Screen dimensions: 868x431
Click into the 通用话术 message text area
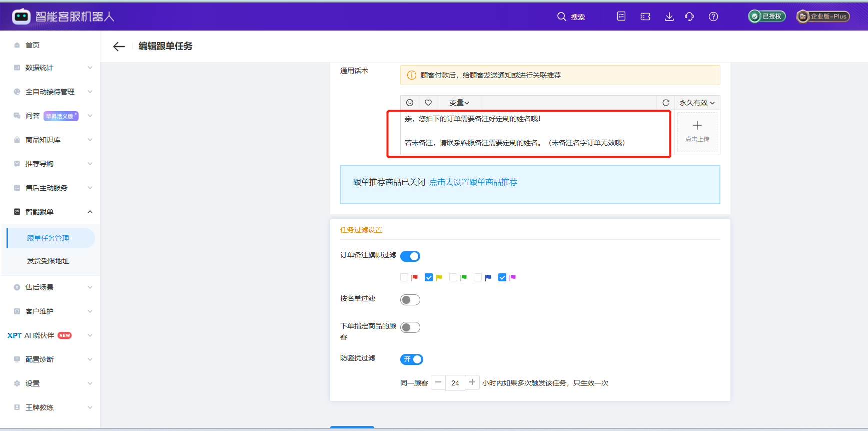[x=536, y=132]
